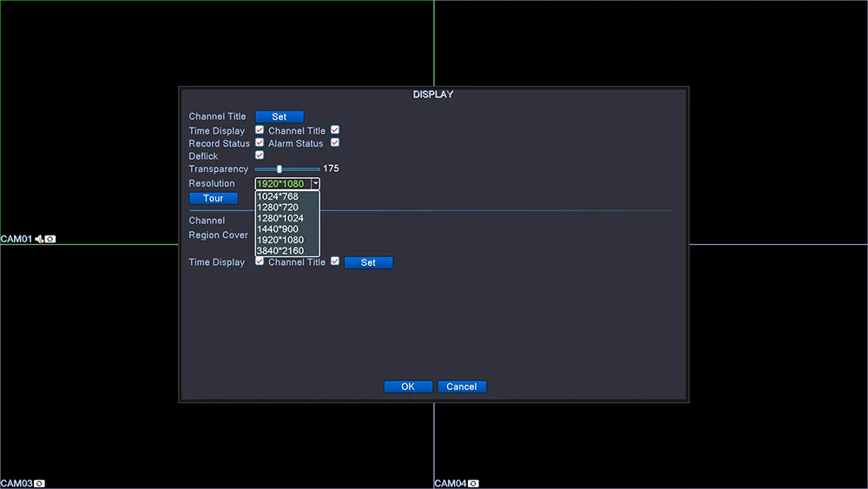Click the CAM04 recording status icon
Viewport: 868px width, 489px height.
(x=473, y=484)
